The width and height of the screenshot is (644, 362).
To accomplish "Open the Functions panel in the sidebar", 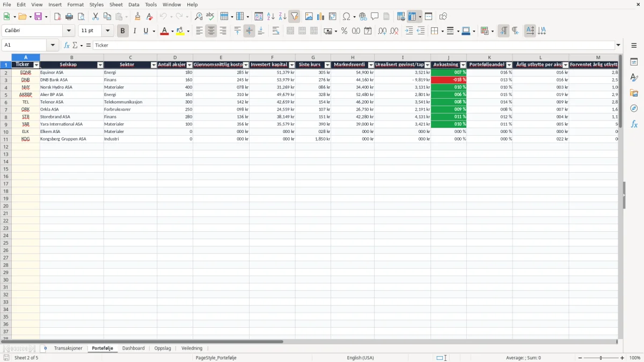I will point(634,124).
